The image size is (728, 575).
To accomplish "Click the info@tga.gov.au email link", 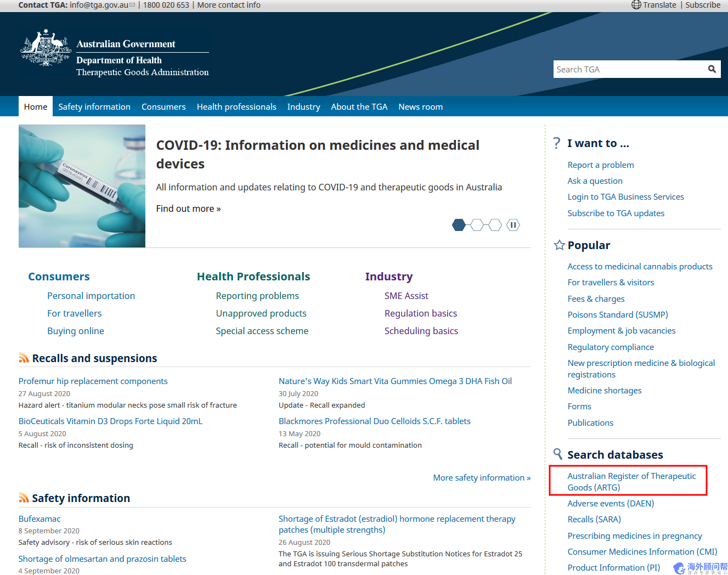I will [x=99, y=5].
